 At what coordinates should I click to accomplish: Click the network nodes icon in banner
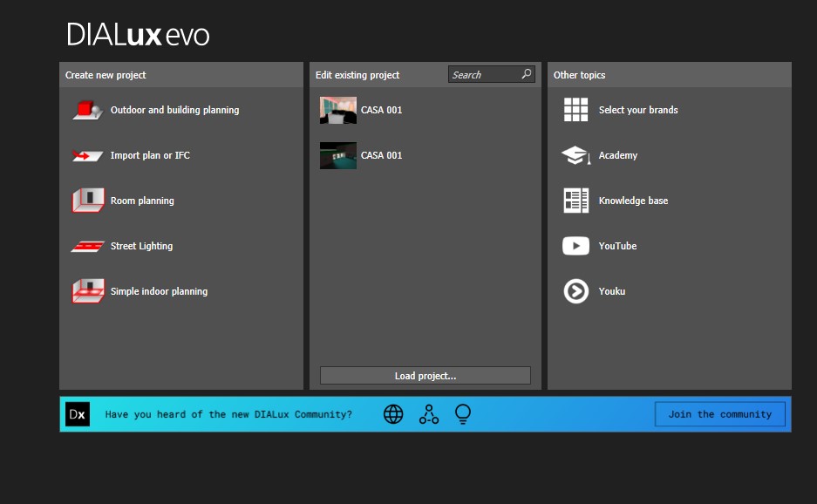point(428,414)
